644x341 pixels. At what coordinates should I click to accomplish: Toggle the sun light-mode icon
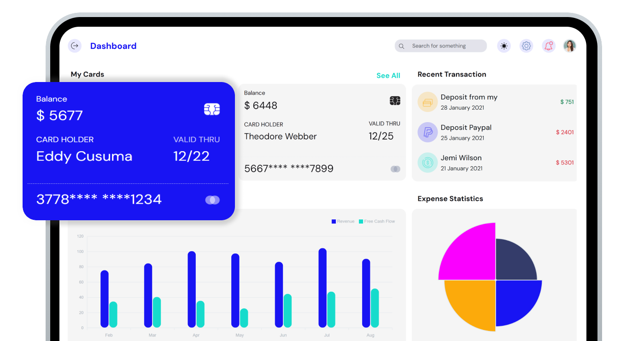point(504,46)
